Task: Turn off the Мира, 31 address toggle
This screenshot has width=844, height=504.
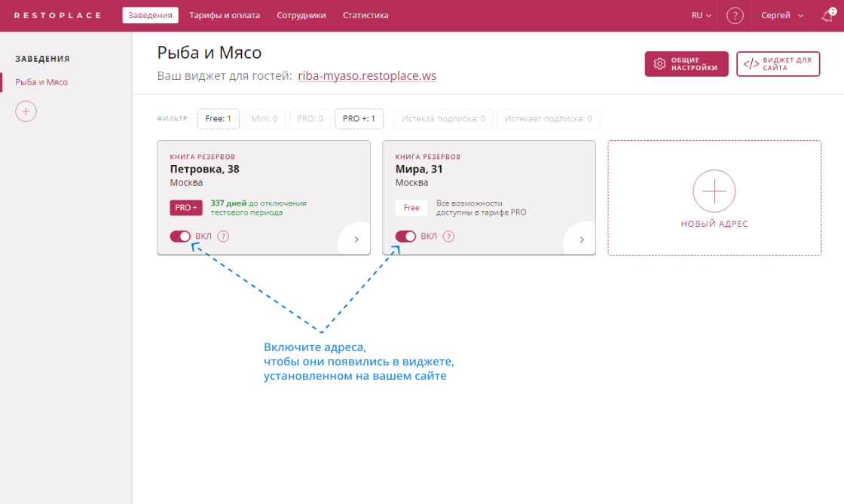Action: 405,237
